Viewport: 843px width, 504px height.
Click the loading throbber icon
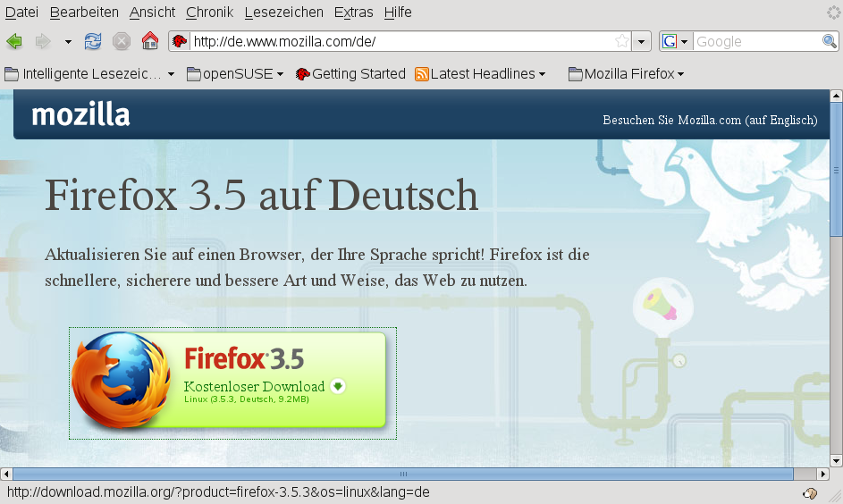tap(834, 12)
